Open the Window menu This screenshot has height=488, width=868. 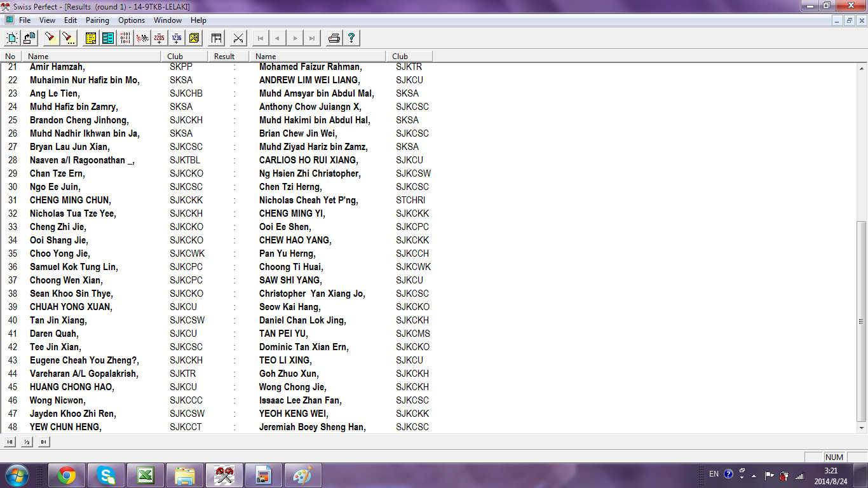click(168, 20)
